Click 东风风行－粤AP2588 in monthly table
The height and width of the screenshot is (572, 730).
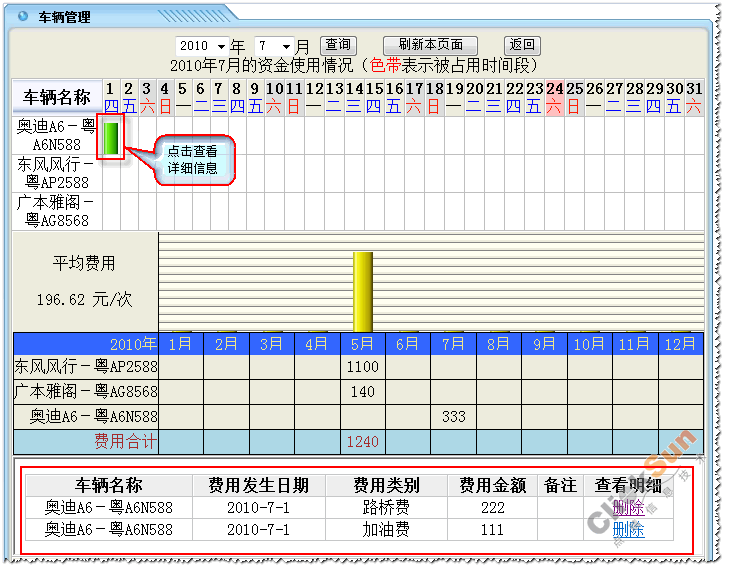coord(86,367)
